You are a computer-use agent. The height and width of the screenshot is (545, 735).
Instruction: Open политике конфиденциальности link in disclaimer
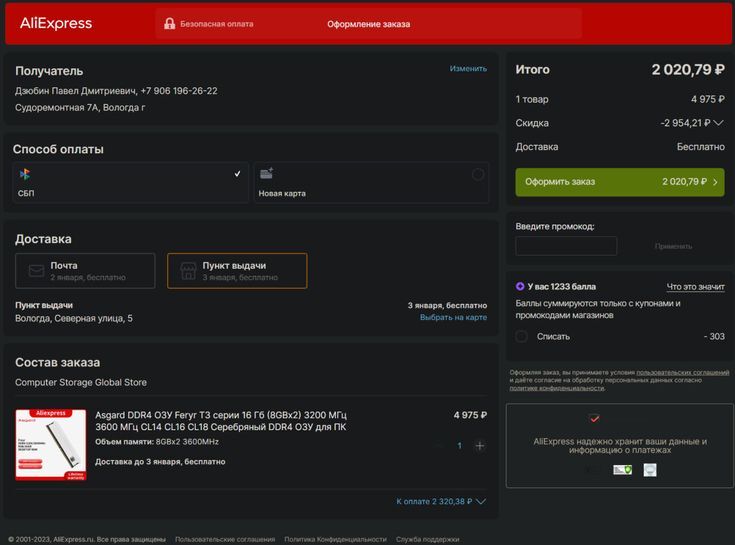(x=557, y=388)
